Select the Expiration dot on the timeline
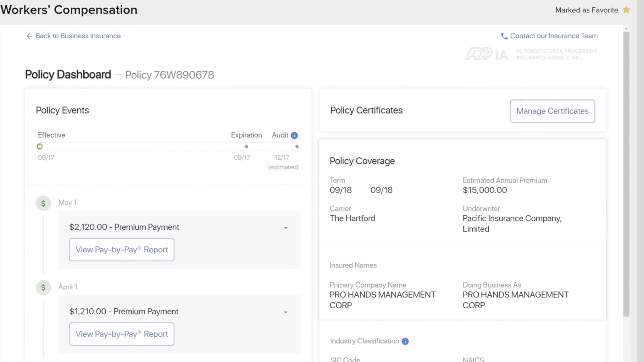 [x=247, y=146]
